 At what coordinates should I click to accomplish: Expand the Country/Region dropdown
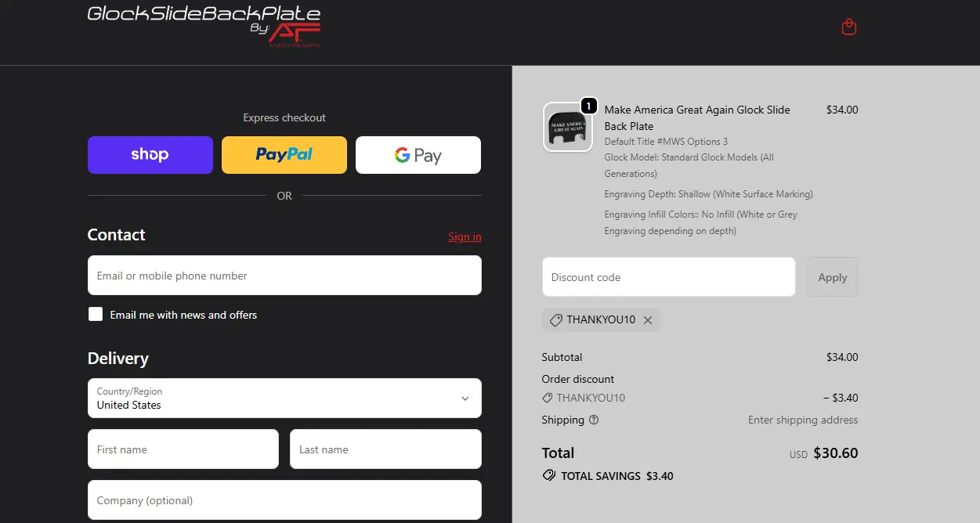tap(284, 399)
